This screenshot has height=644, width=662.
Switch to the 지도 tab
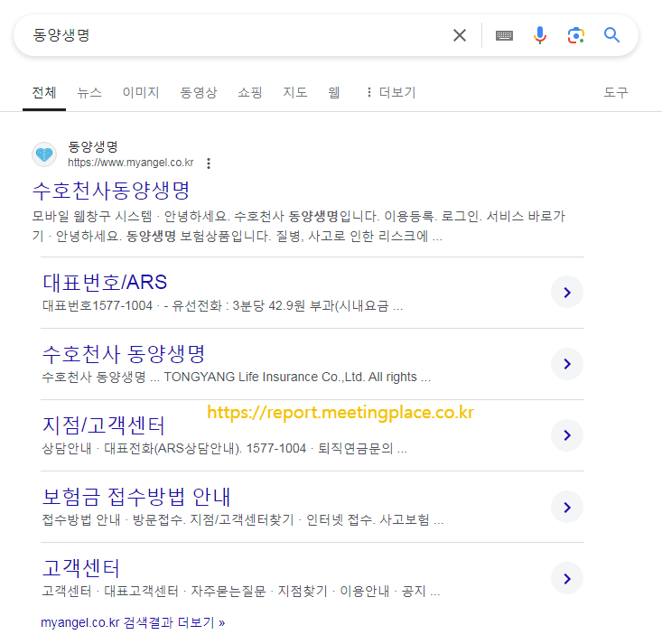(x=295, y=92)
